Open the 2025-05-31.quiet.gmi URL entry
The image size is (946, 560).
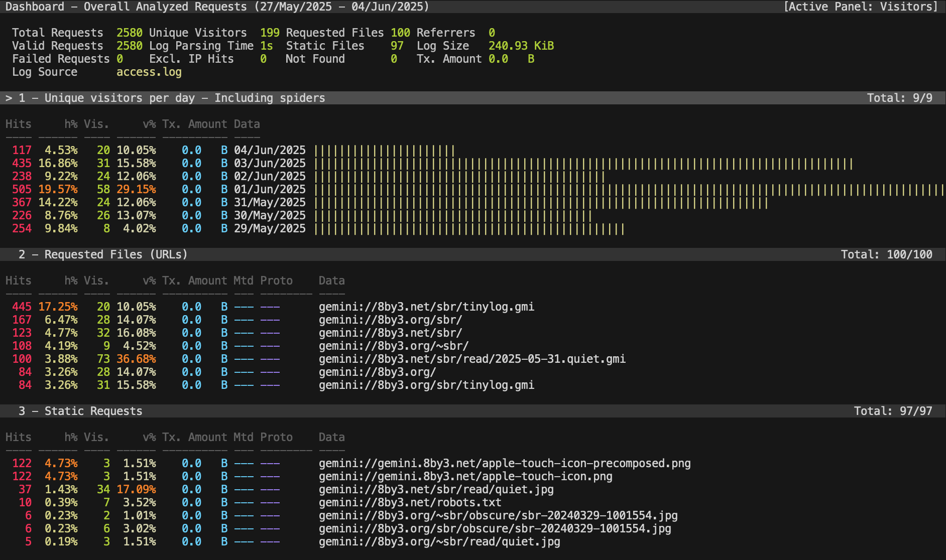tap(471, 359)
